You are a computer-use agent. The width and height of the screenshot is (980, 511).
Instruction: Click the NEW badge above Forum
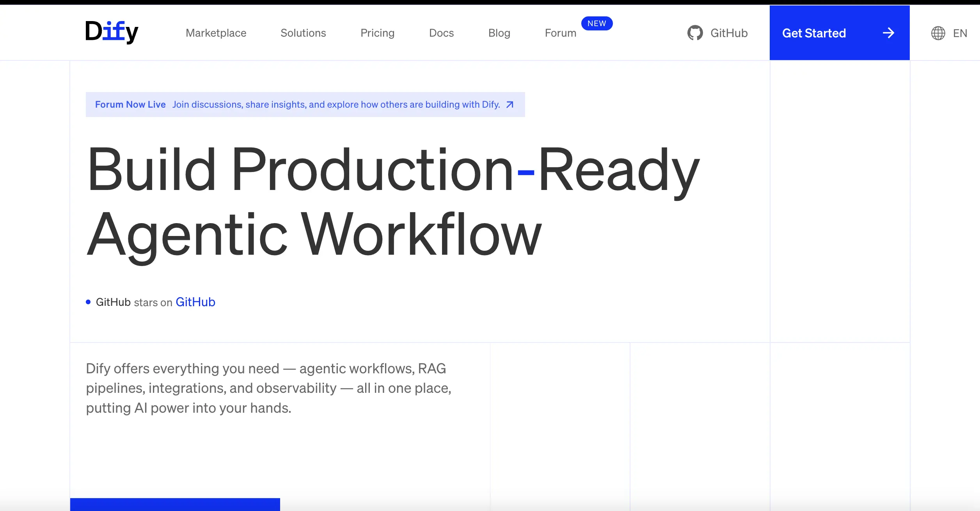pos(597,23)
